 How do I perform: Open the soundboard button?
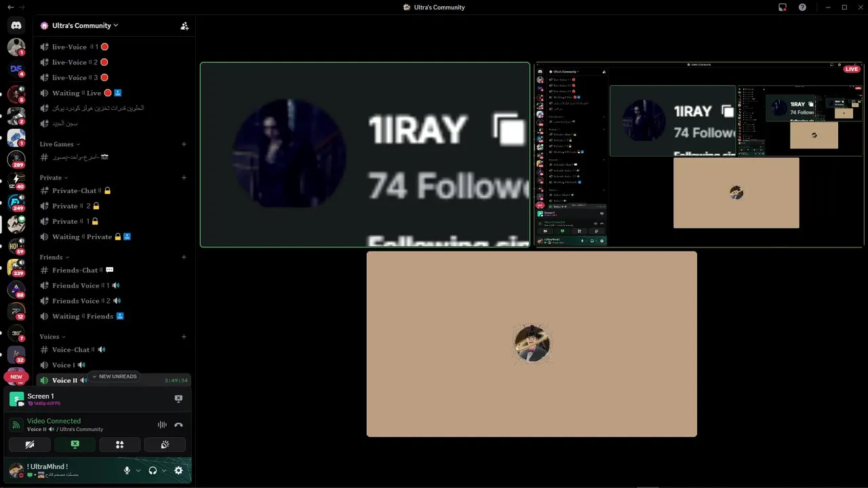(x=165, y=445)
